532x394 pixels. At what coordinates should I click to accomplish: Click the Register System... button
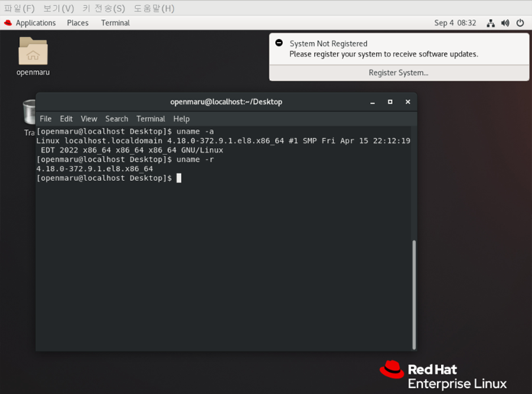point(399,73)
